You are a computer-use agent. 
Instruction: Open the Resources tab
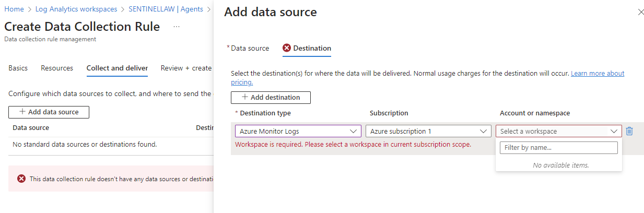57,68
